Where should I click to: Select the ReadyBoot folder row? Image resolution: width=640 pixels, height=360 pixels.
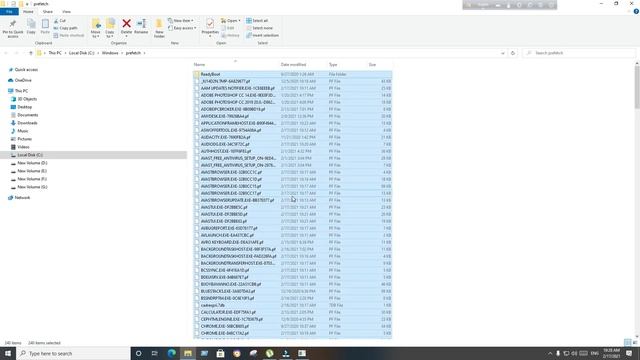tap(293, 74)
